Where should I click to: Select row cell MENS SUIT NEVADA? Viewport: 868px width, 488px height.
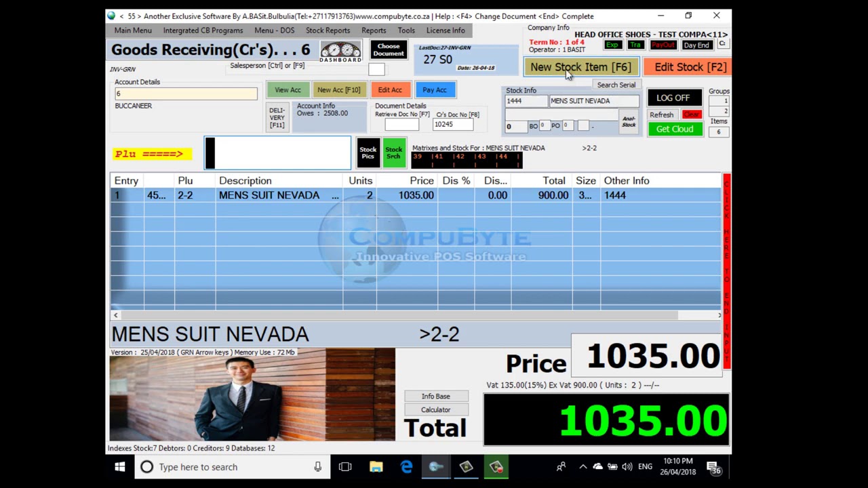(x=279, y=195)
